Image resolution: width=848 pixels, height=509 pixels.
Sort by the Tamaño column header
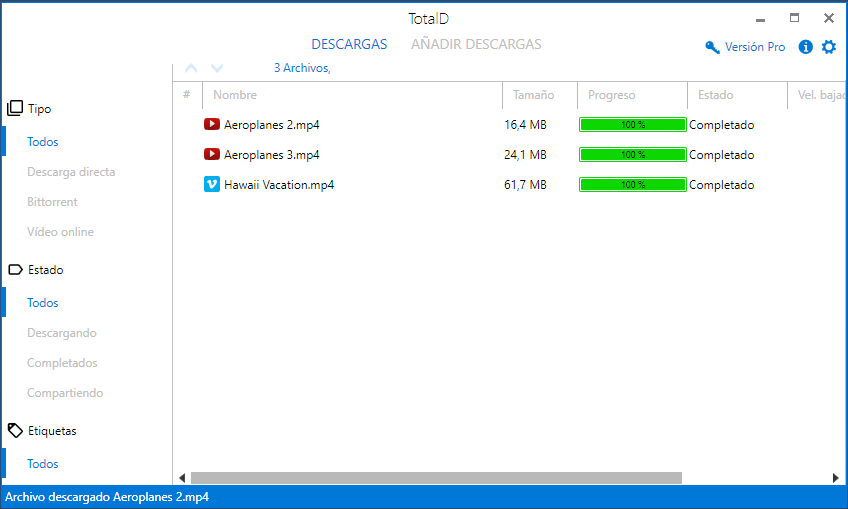click(540, 95)
